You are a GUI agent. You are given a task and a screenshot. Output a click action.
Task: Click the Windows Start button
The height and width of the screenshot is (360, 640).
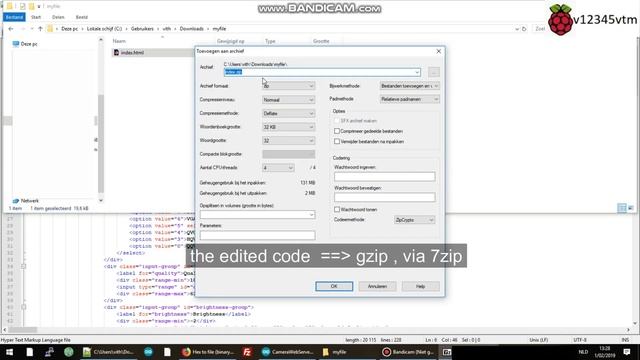(x=9, y=352)
